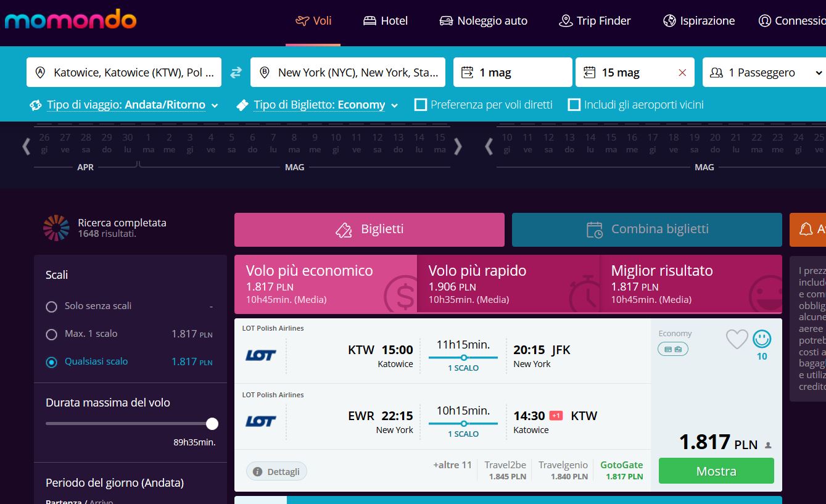Image resolution: width=826 pixels, height=504 pixels.
Task: Click the return calendar icon by 15 mag
Action: click(589, 73)
